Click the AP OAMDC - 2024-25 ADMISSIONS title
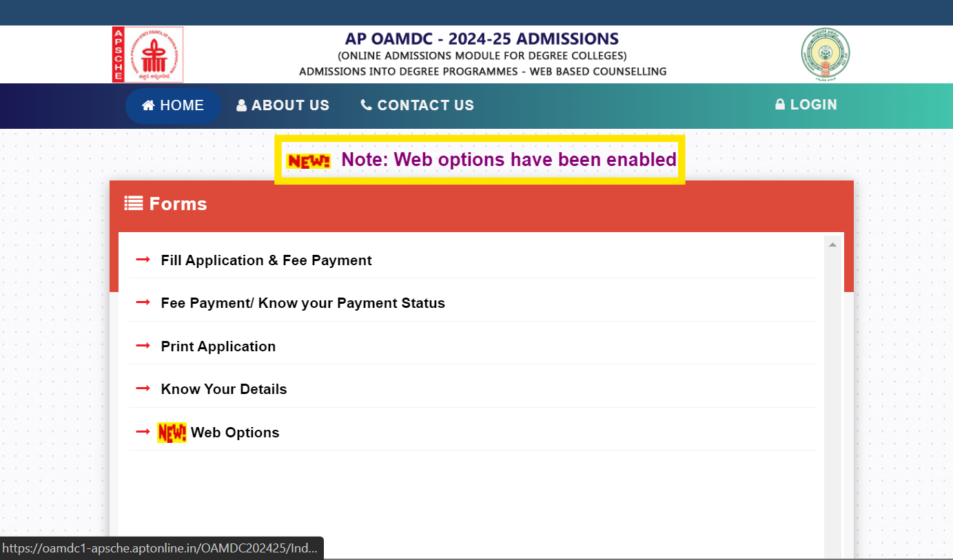This screenshot has width=953, height=560. click(482, 39)
